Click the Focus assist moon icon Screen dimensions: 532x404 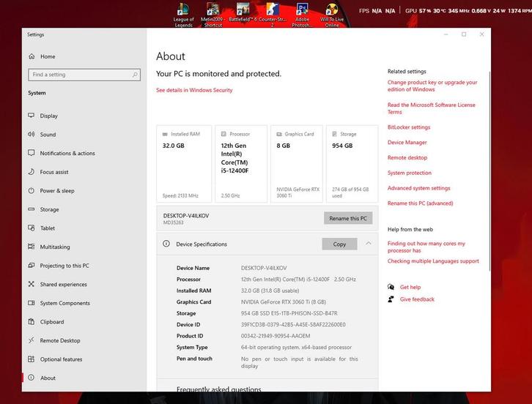point(32,171)
